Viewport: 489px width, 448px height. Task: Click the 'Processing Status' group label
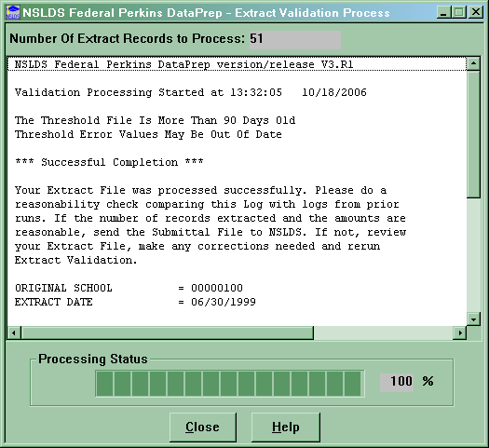coord(93,360)
